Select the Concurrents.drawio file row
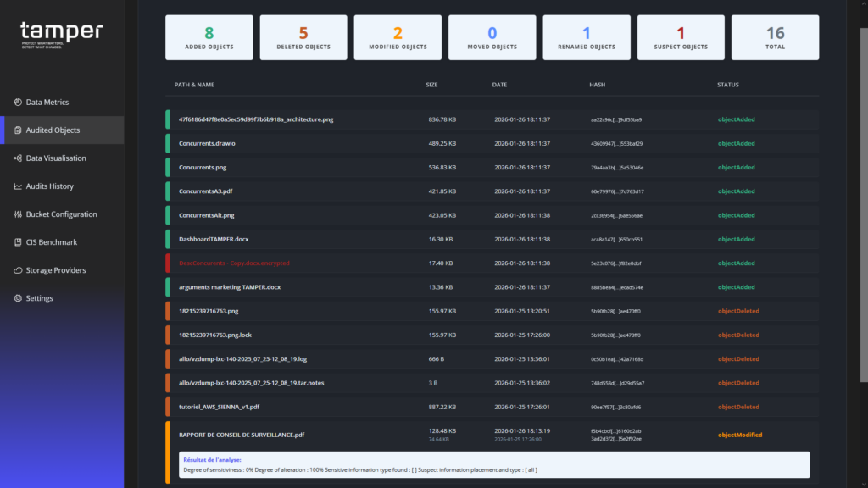 207,143
